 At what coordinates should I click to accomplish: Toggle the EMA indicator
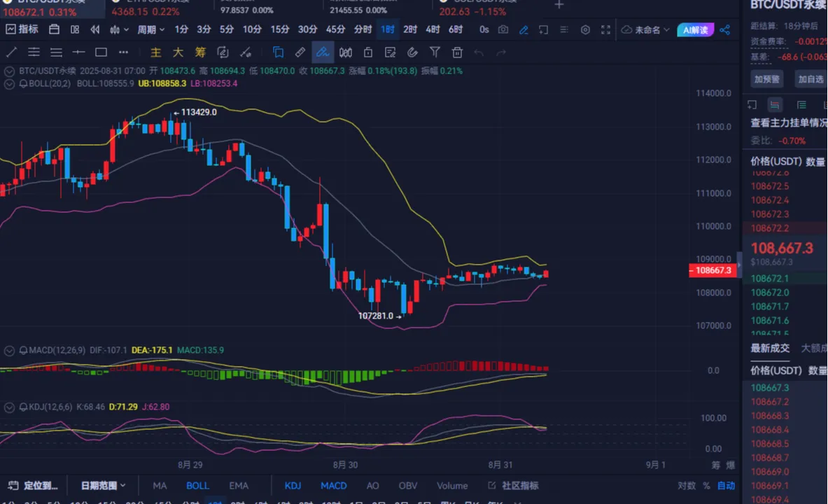(x=239, y=486)
